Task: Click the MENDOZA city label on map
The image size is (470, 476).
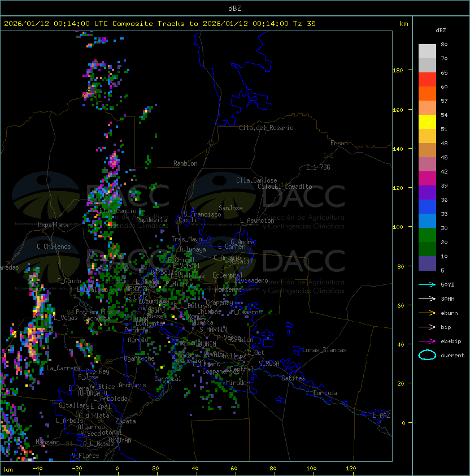Action: click(x=138, y=289)
